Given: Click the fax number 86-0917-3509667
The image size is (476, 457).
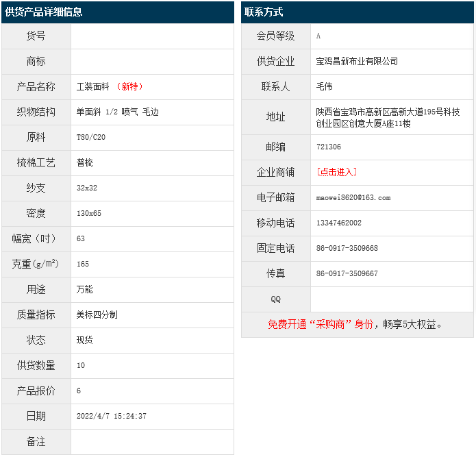Looking at the screenshot, I should pyautogui.click(x=347, y=273).
